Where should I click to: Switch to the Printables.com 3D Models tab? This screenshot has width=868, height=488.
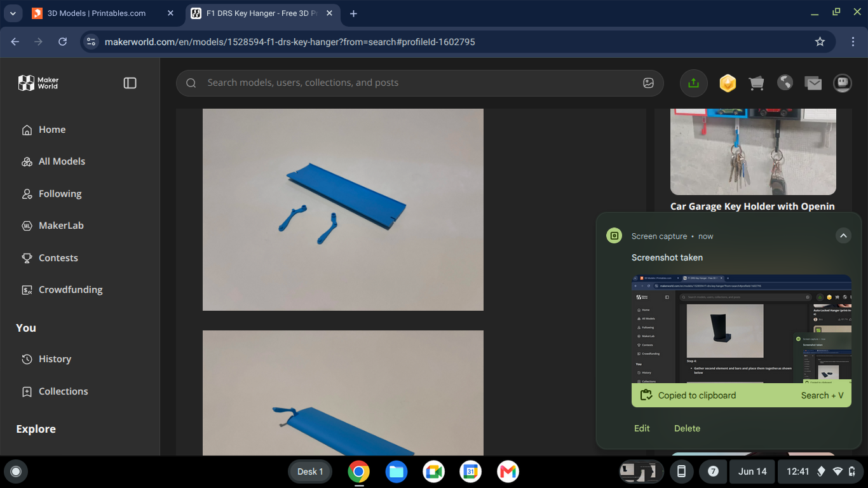95,13
